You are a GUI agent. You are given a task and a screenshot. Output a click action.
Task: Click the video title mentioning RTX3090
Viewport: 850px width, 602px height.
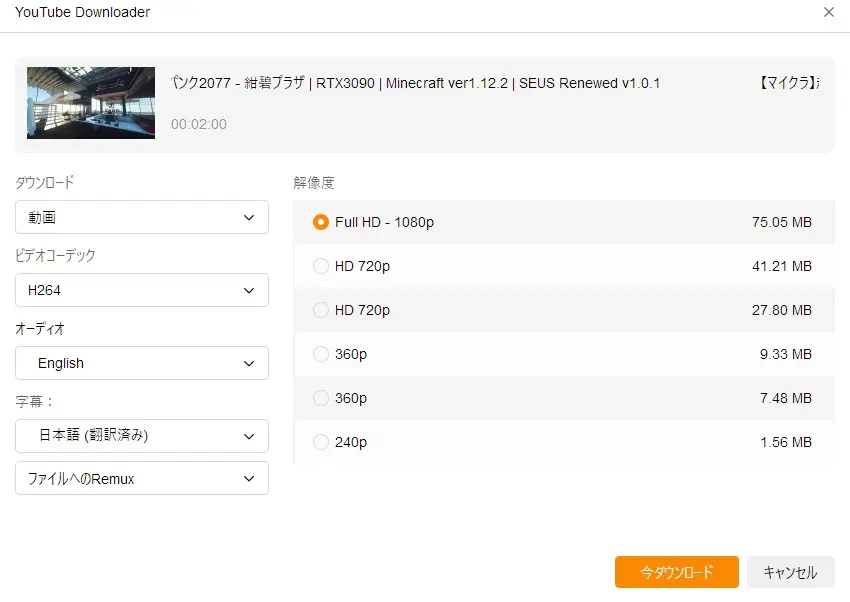pos(415,83)
